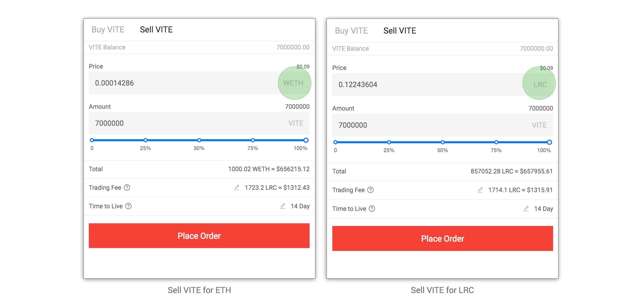The height and width of the screenshot is (298, 644).
Task: Edit Time to Live pencil in WETH panel
Action: pos(282,206)
